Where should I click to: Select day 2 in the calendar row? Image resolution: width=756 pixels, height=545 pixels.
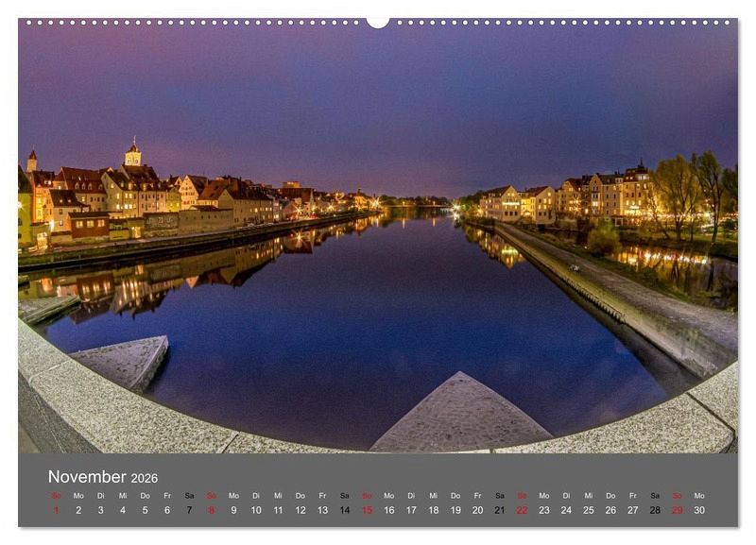(78, 510)
